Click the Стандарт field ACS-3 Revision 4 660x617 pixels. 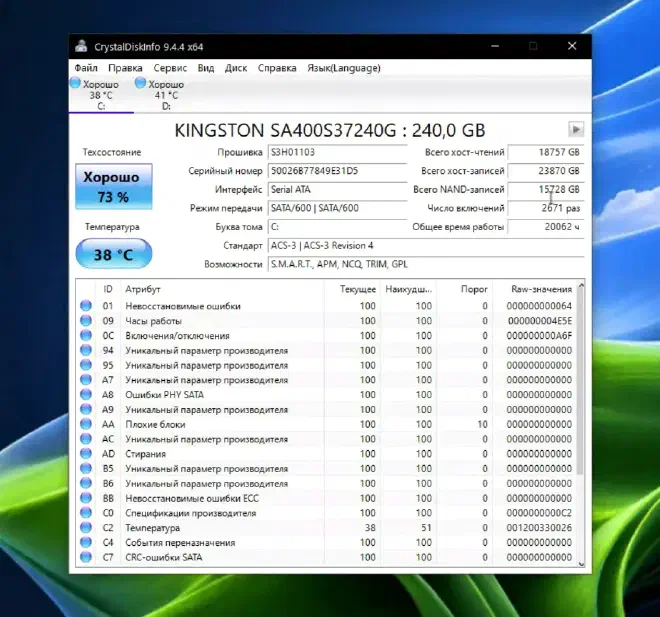tap(426, 245)
